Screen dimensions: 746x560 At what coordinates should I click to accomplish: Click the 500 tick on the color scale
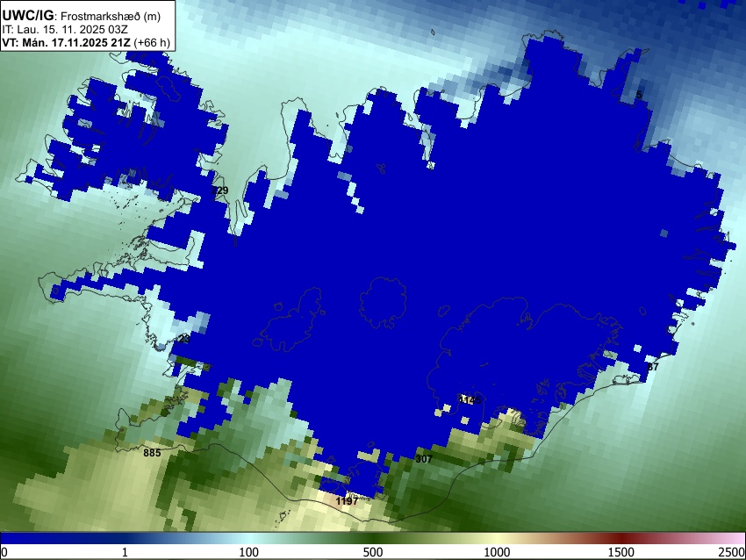[x=373, y=552]
